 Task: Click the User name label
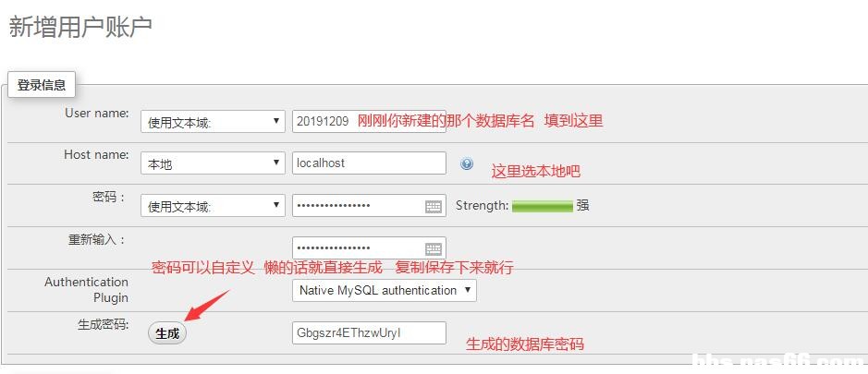[96, 113]
